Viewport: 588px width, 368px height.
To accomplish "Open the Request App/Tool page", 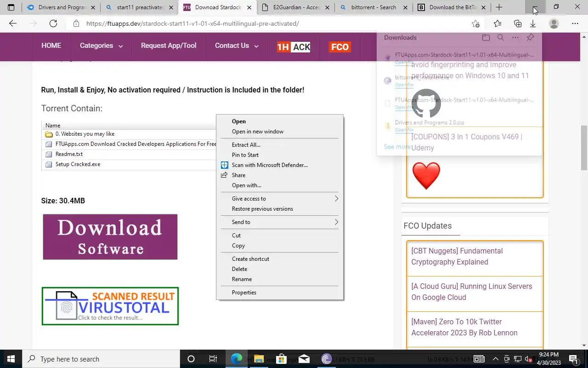I will [169, 46].
